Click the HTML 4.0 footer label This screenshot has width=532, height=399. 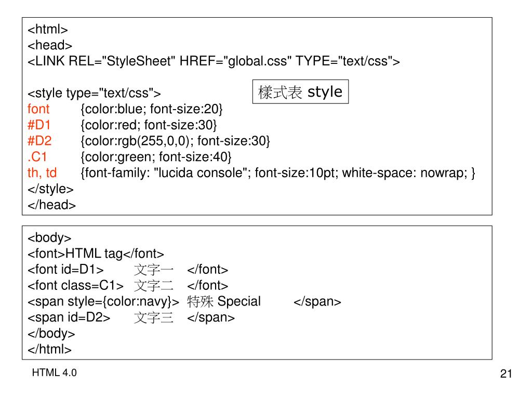(54, 373)
